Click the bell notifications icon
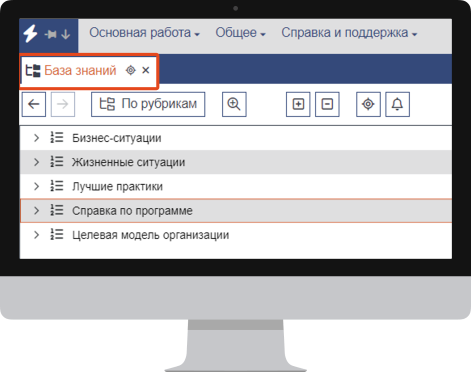 (x=397, y=104)
